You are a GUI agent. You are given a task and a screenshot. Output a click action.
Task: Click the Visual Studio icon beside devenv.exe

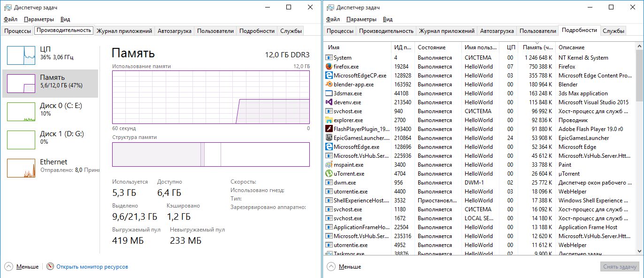pyautogui.click(x=329, y=102)
